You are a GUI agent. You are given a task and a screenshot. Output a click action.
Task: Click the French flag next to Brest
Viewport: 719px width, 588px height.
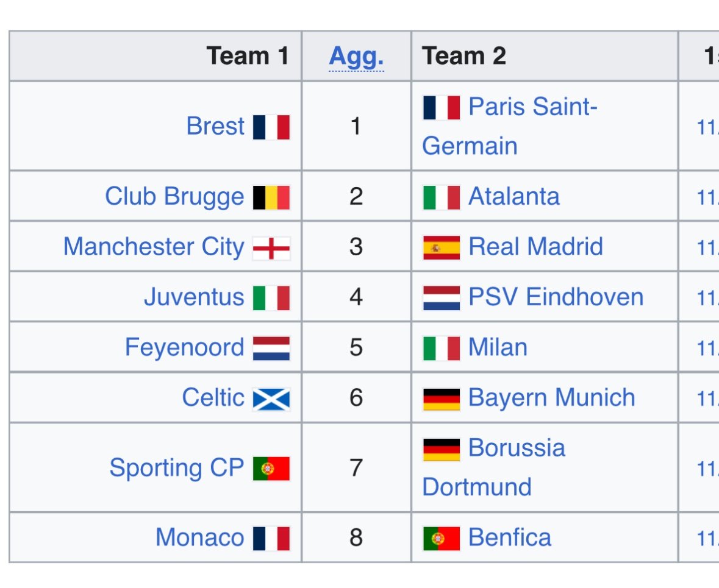coord(271,127)
